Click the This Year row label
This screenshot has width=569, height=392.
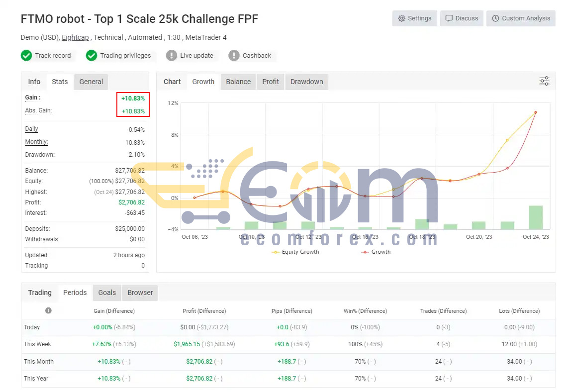click(x=36, y=379)
